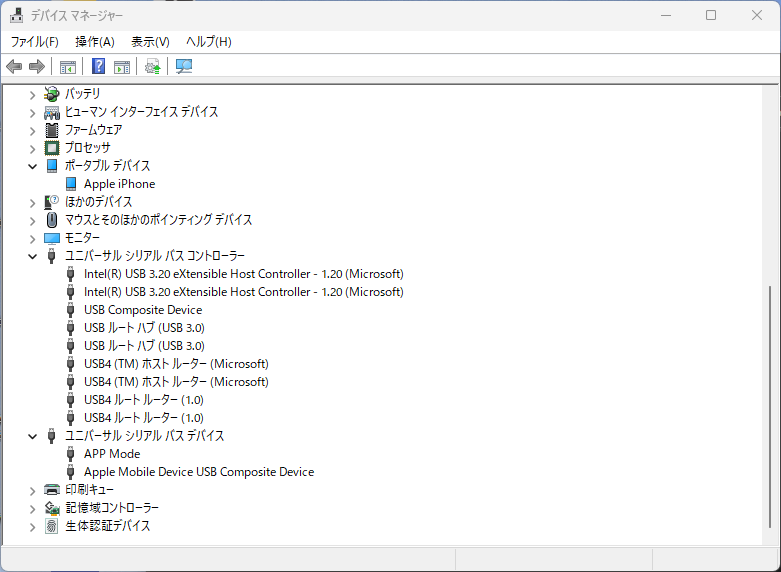
Task: Expand the バッテリ category
Action: coord(32,95)
